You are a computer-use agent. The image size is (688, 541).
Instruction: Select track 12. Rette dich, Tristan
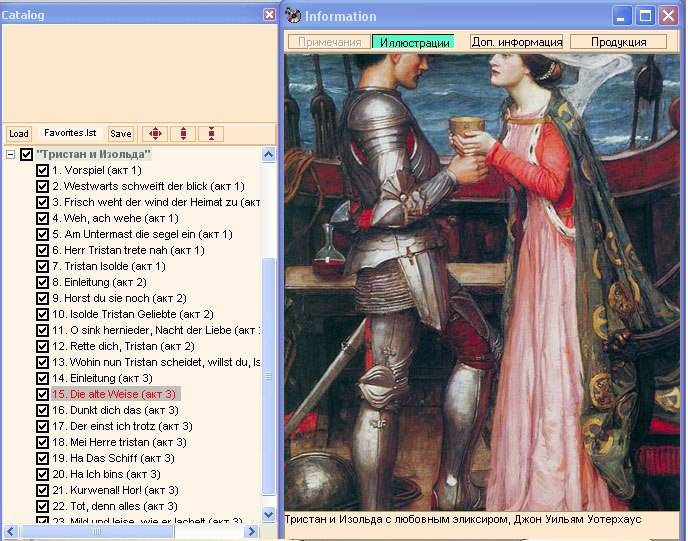pyautogui.click(x=123, y=346)
